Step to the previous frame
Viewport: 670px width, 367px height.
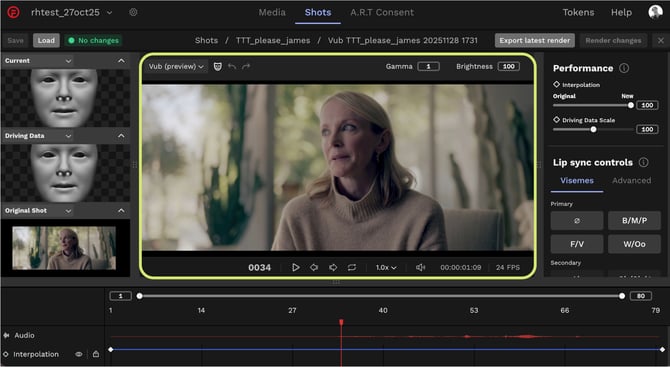tap(314, 267)
